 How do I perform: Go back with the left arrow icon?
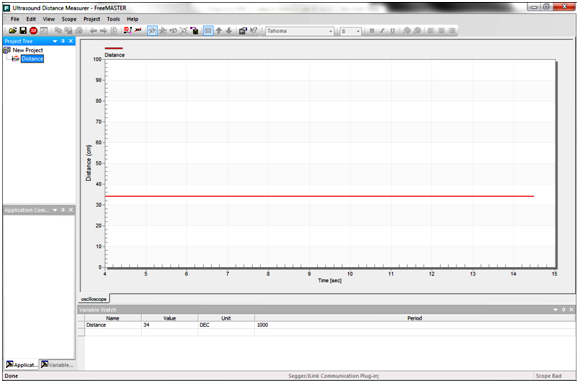click(x=93, y=31)
